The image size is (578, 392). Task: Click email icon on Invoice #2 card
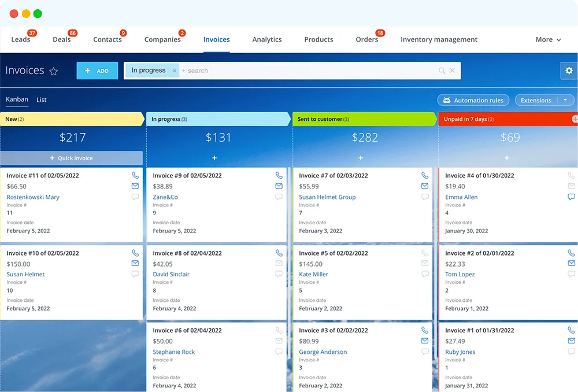click(x=571, y=264)
